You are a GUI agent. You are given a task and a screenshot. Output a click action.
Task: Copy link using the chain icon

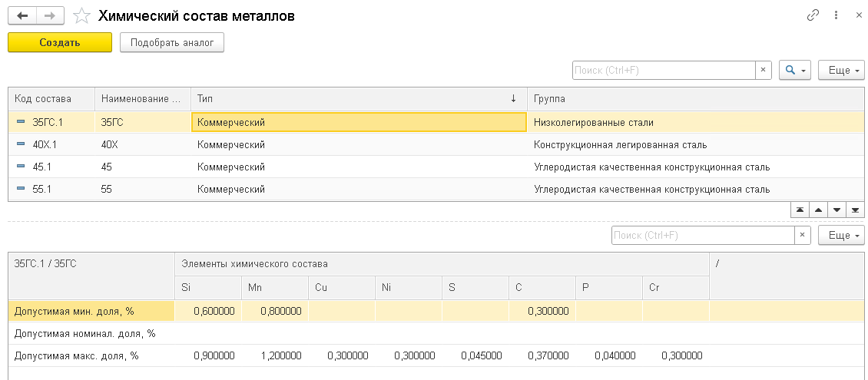click(813, 15)
